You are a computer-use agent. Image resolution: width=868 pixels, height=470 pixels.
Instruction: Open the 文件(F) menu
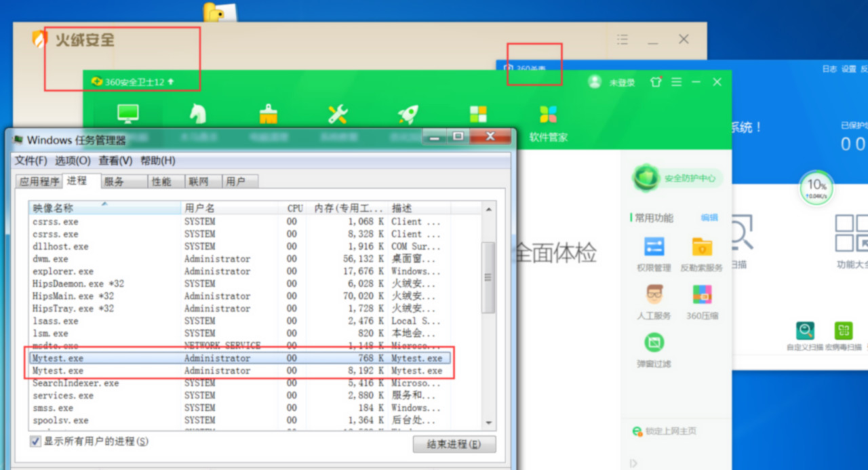31,161
